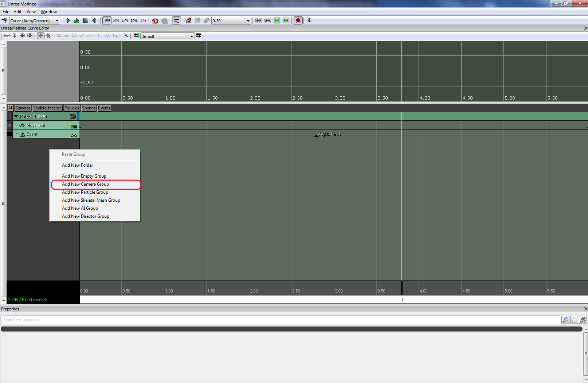The width and height of the screenshot is (588, 383).
Task: Choose Add New Particle Group
Action: coord(95,192)
